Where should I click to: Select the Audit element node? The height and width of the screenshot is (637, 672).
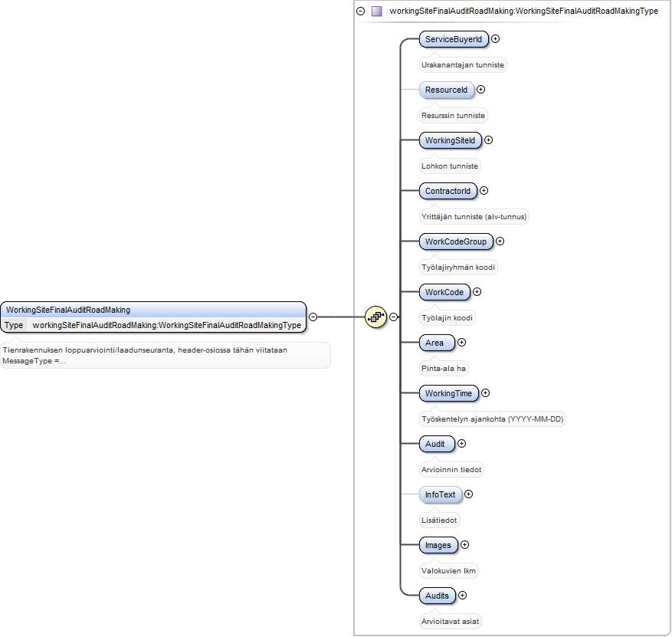(x=437, y=444)
